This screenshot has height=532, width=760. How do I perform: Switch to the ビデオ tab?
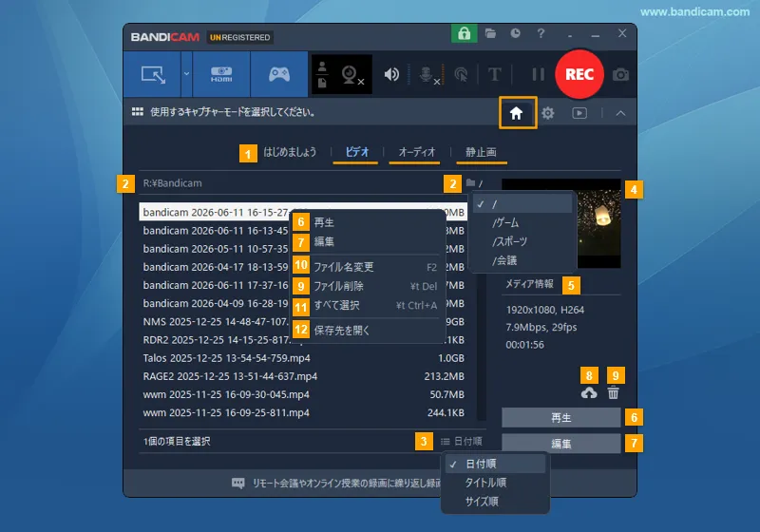(357, 152)
